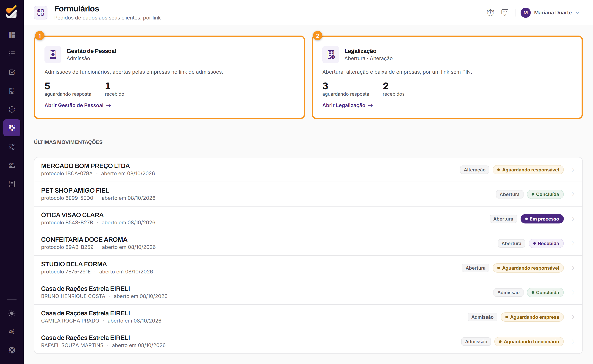Viewport: 593px width, 364px height.
Task: Expand the ÓTICA VISÃO CLARA row chevron
Action: 573,219
